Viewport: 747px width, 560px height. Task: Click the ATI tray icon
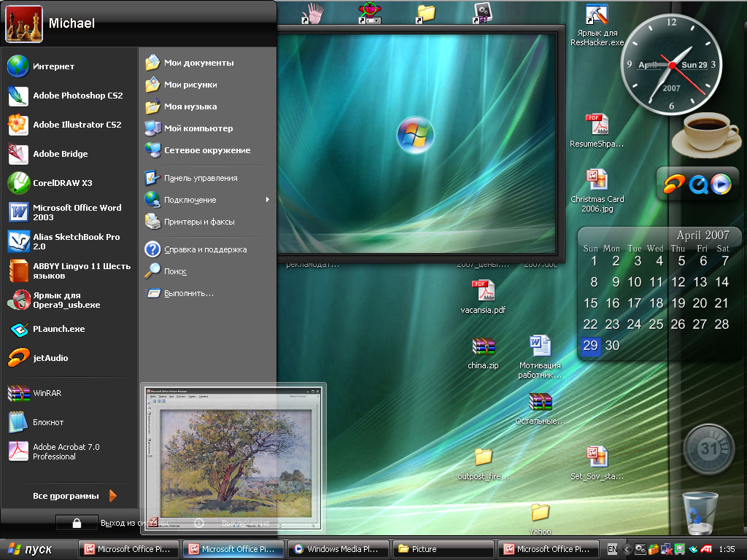click(x=706, y=549)
